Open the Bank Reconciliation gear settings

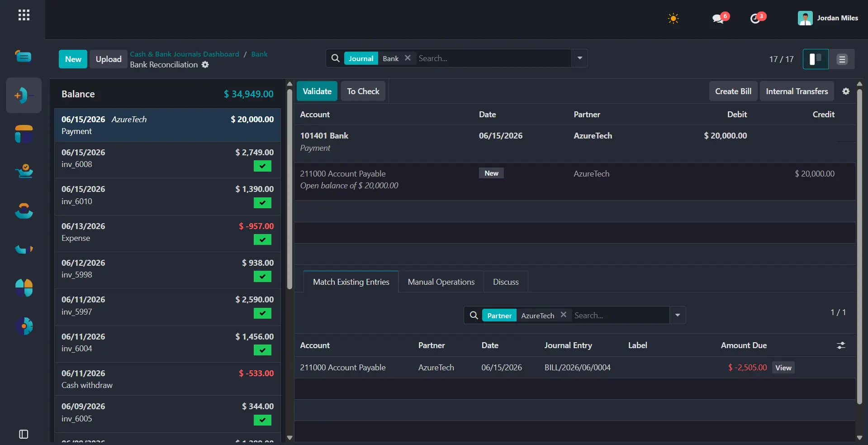click(205, 65)
